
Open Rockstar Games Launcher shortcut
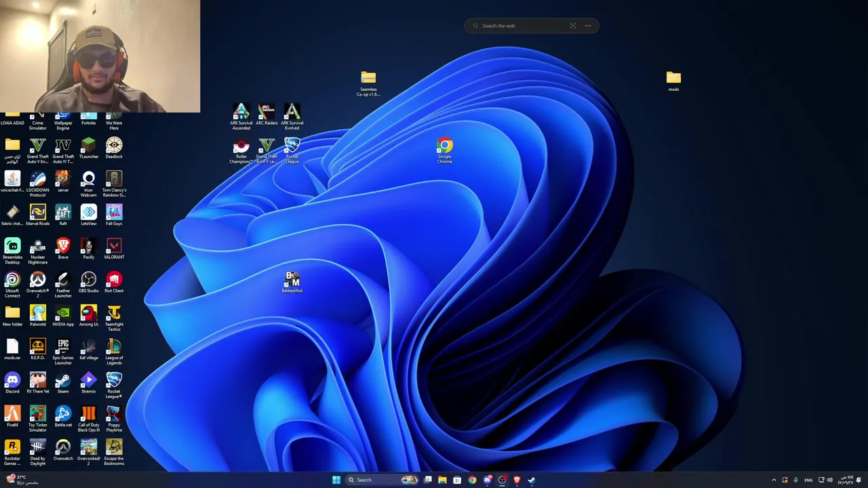click(x=12, y=453)
